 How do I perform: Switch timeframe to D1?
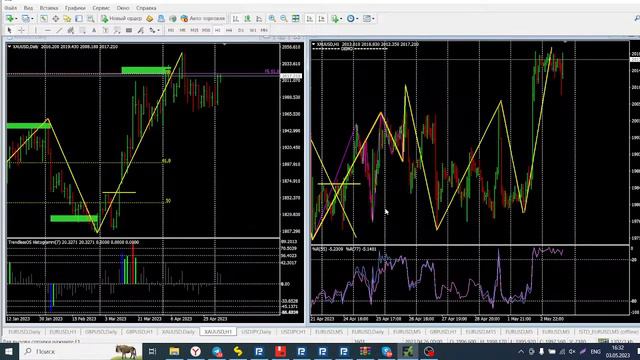tap(241, 30)
